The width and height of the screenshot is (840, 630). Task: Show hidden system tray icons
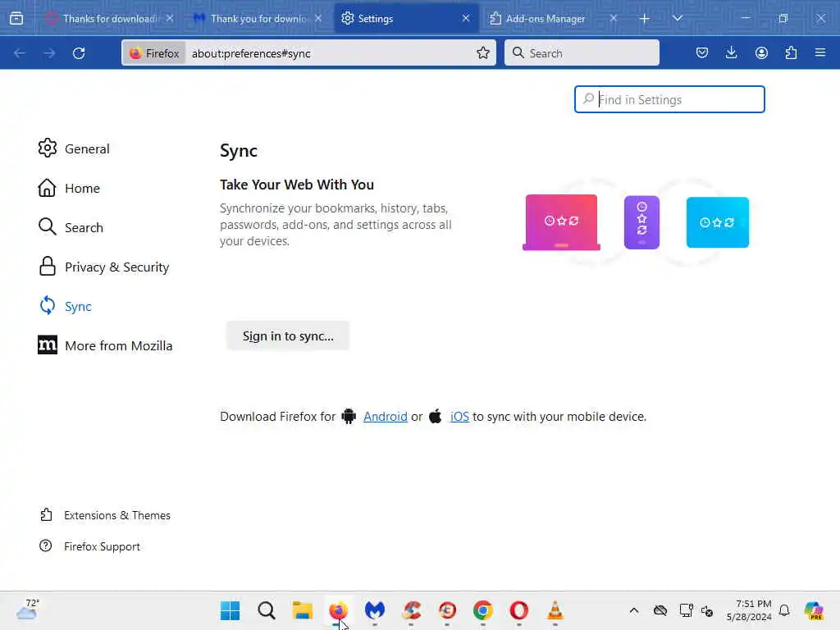(x=634, y=610)
